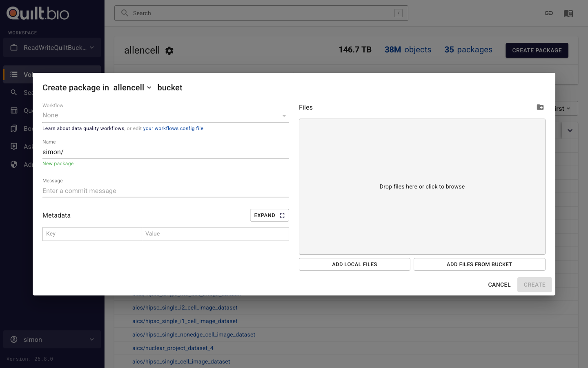This screenshot has width=588, height=368.
Task: Click the CREATE PACKAGE button
Action: click(x=537, y=50)
